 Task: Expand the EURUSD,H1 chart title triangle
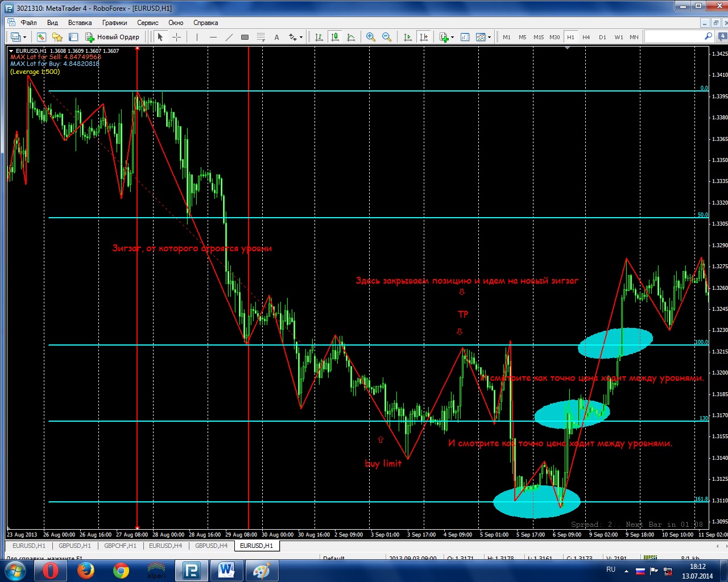coord(11,51)
